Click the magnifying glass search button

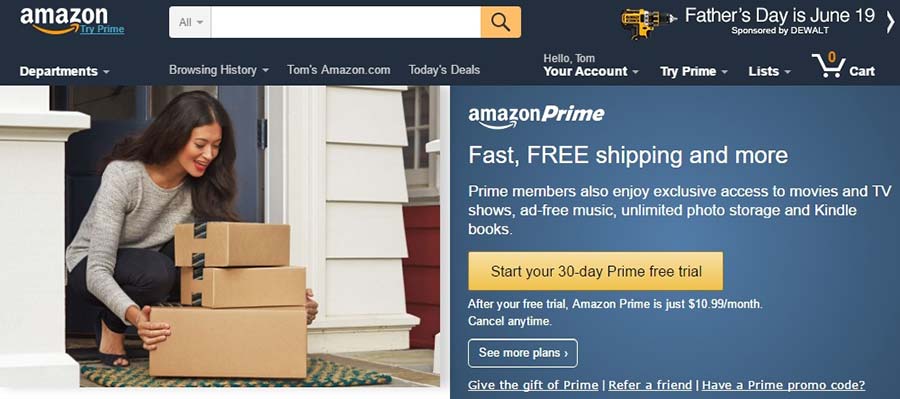(501, 22)
